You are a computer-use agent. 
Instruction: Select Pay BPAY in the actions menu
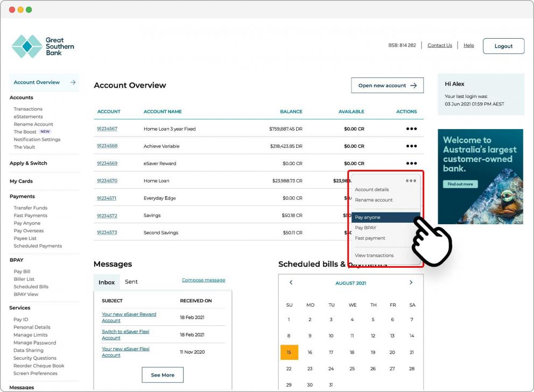(366, 227)
